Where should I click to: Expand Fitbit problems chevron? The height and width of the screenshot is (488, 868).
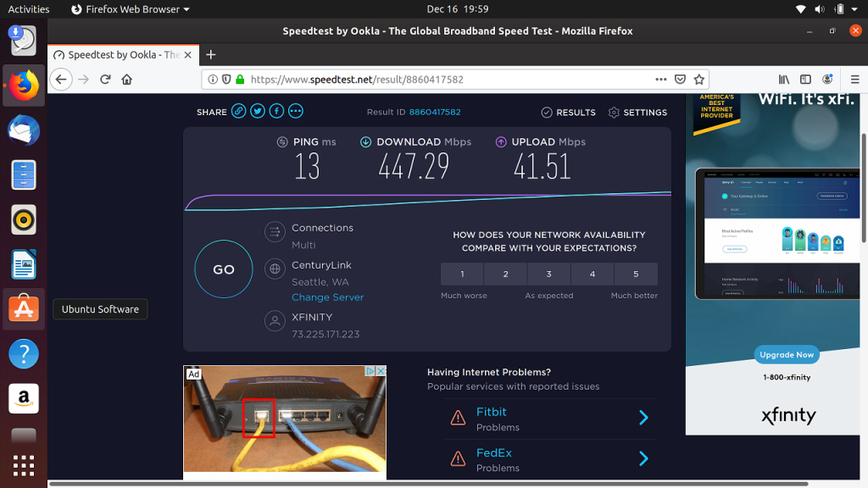[643, 418]
